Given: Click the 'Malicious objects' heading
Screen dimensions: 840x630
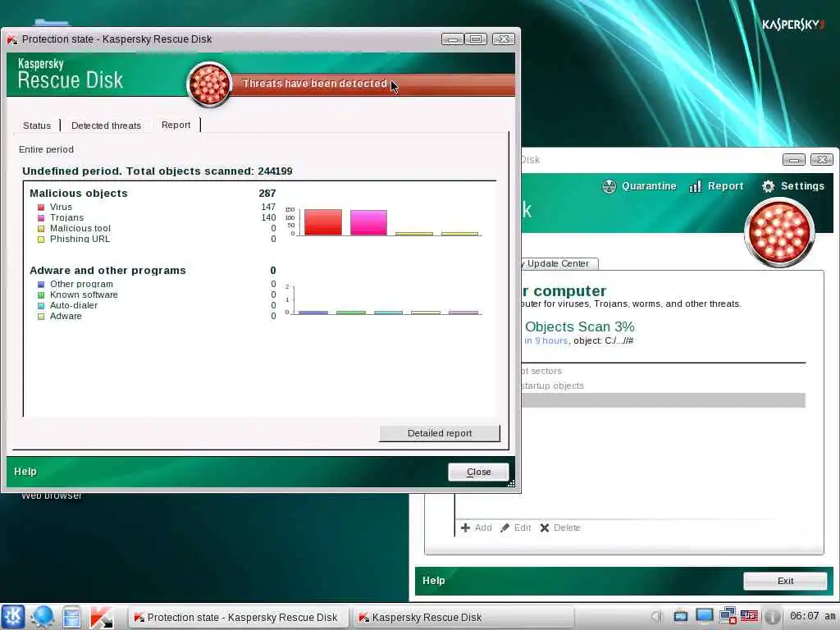Looking at the screenshot, I should 79,194.
